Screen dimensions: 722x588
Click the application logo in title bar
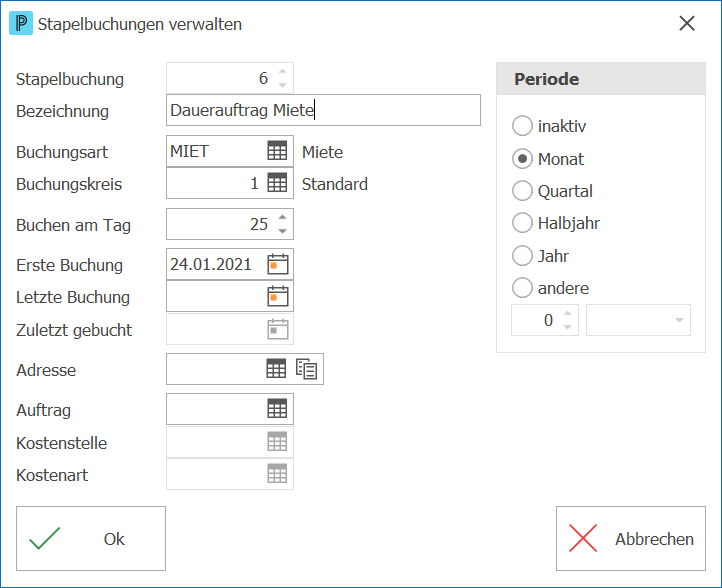[x=21, y=23]
